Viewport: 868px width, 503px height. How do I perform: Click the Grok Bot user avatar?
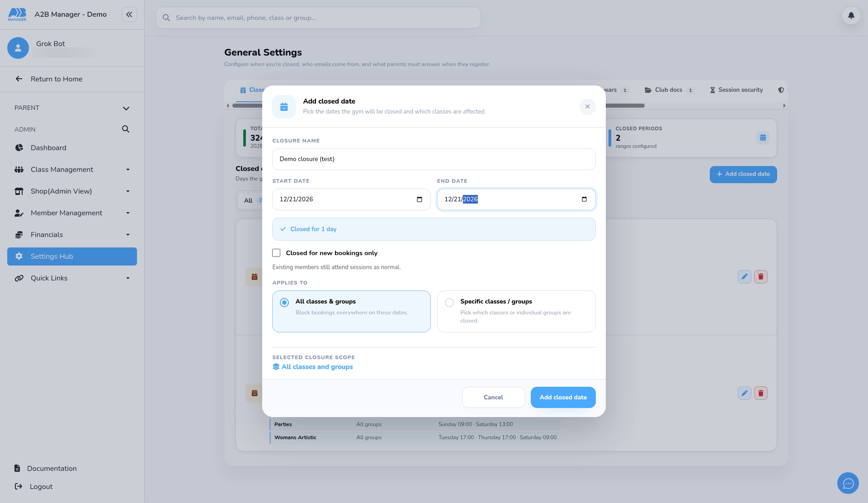[x=18, y=48]
